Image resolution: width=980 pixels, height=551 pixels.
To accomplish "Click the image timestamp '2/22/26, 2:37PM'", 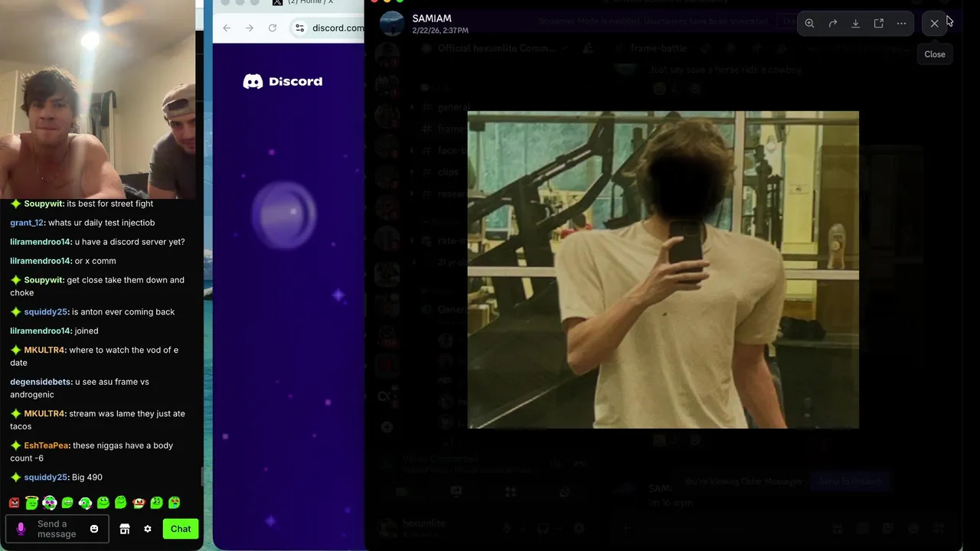I will 440,31.
